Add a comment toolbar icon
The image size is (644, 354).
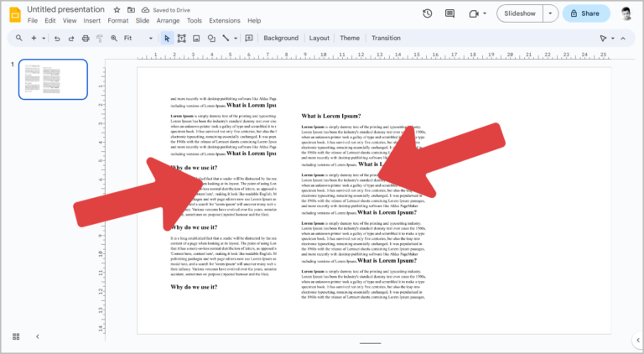pos(249,39)
